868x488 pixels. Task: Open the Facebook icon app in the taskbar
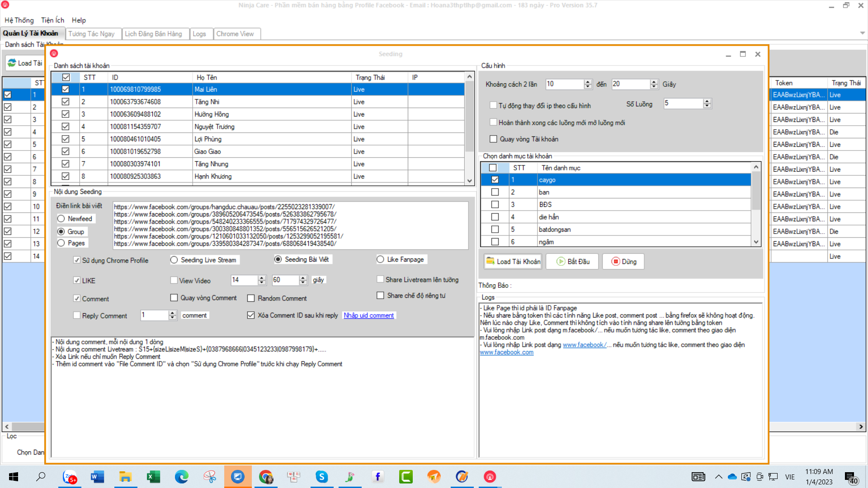377,477
